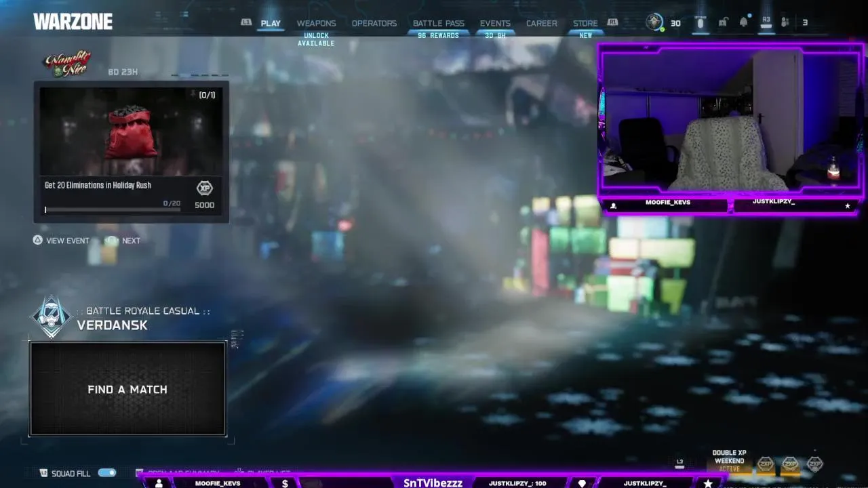Viewport: 868px width, 488px height.
Task: Click the Battle Royale Casual mode emblem
Action: pyautogui.click(x=52, y=317)
